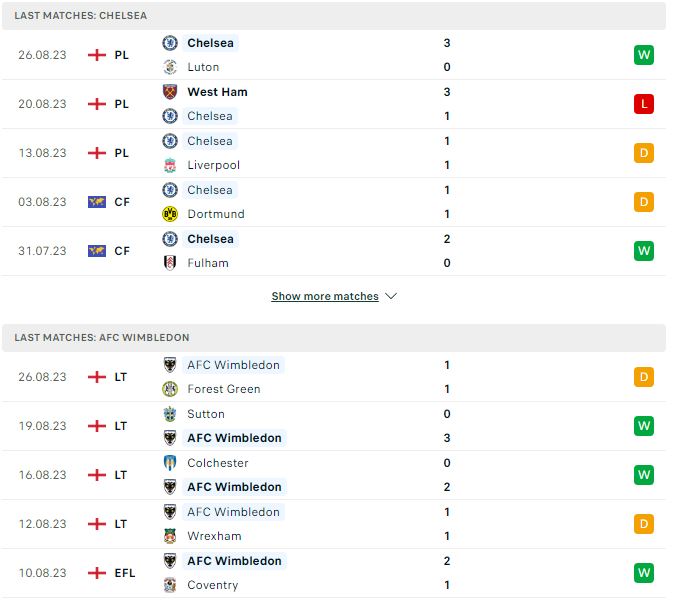Click the Sutton club crest
Image resolution: width=676 pixels, height=601 pixels.
[x=170, y=414]
